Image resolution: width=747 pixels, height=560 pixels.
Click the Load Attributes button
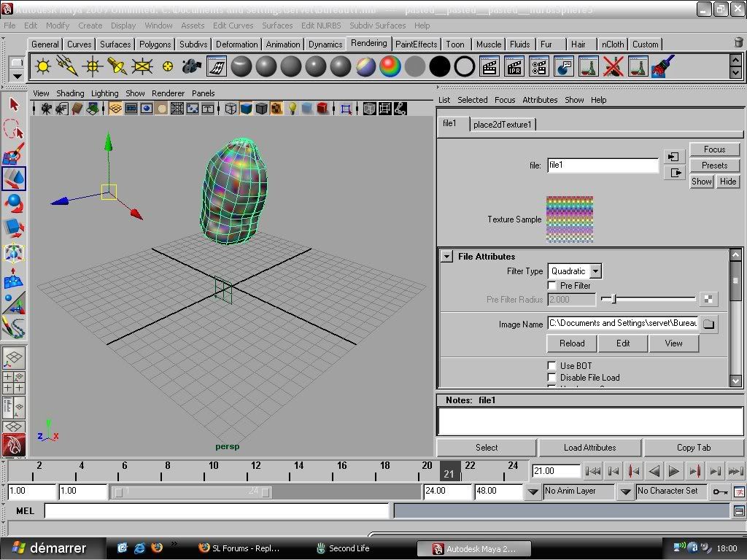pos(589,448)
